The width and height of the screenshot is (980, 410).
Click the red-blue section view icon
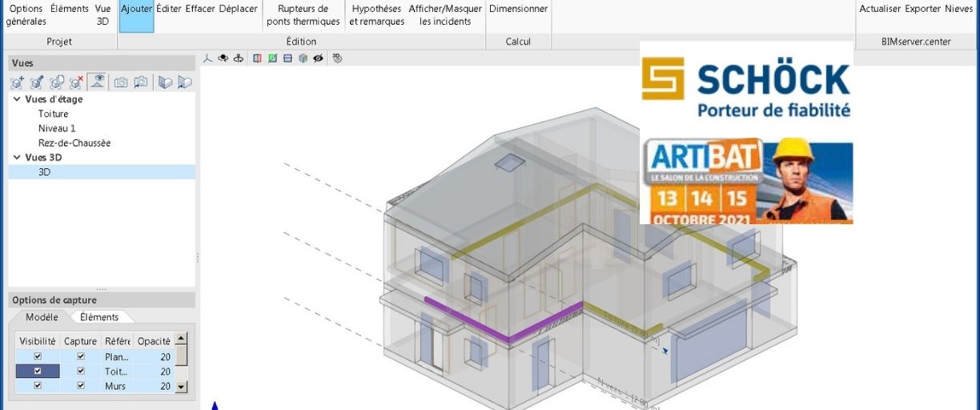click(x=257, y=58)
